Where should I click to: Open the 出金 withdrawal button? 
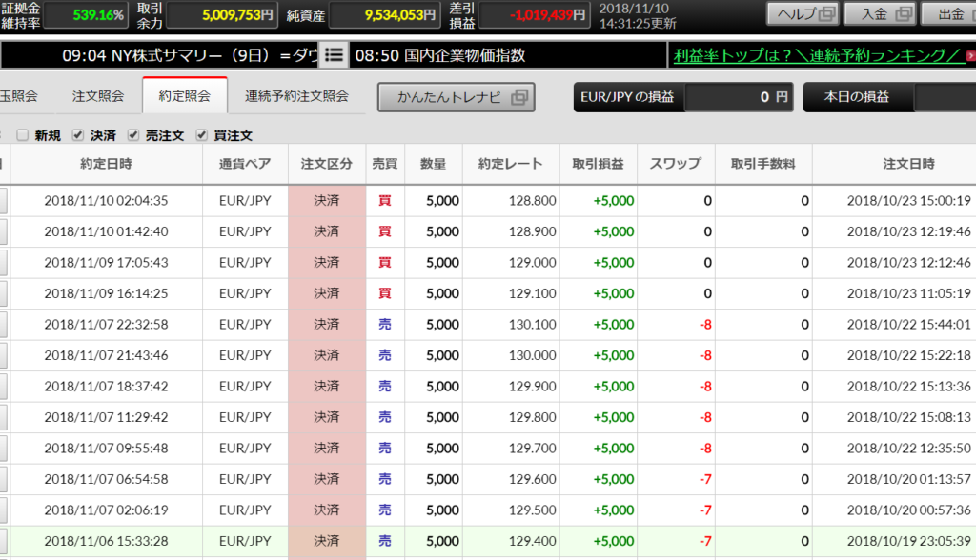948,13
